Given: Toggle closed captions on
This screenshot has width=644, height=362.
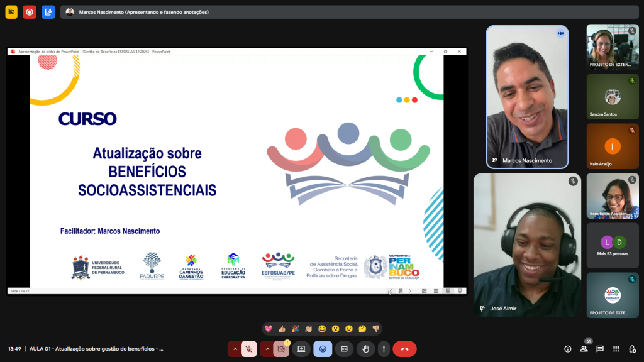Looking at the screenshot, I should coord(344,349).
